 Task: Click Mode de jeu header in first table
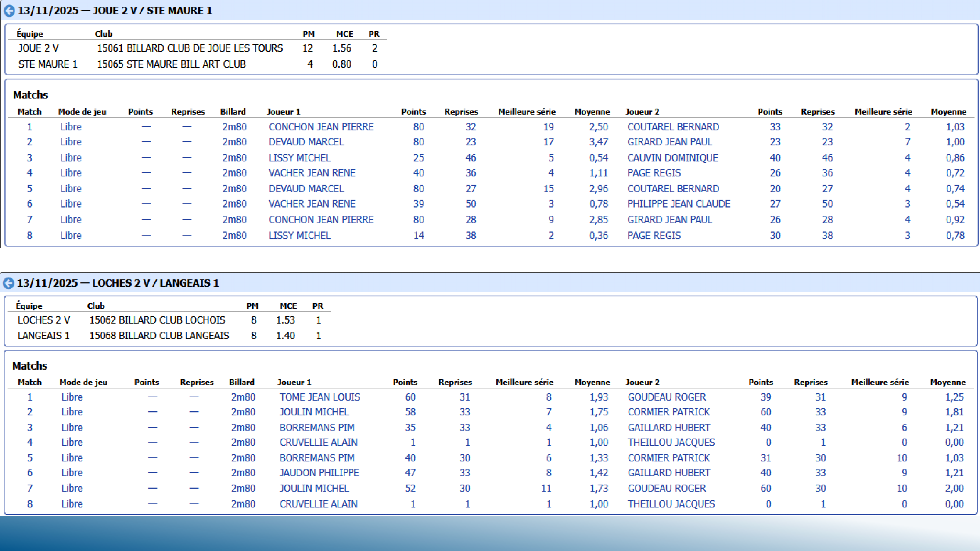coord(82,111)
